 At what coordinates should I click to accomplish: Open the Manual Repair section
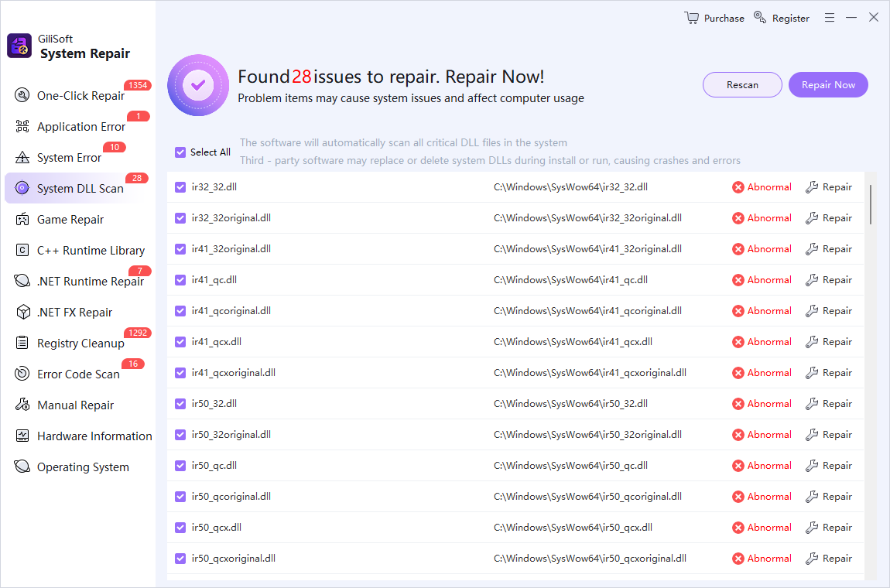pyautogui.click(x=76, y=405)
